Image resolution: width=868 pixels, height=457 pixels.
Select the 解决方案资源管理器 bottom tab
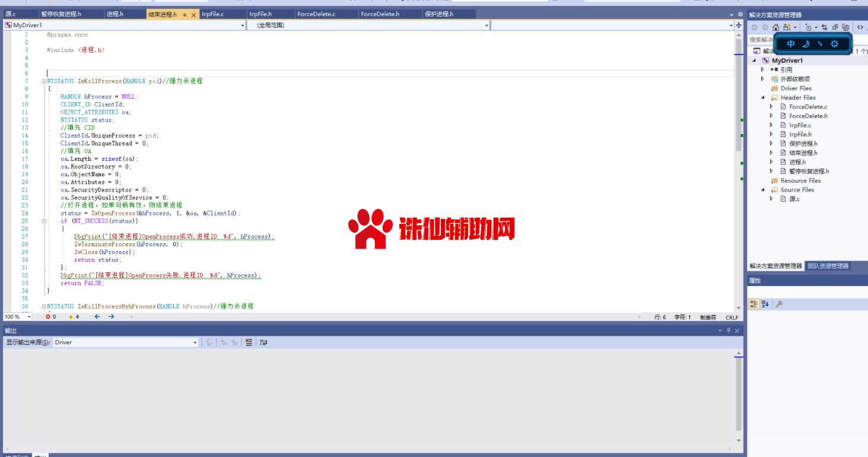(775, 266)
